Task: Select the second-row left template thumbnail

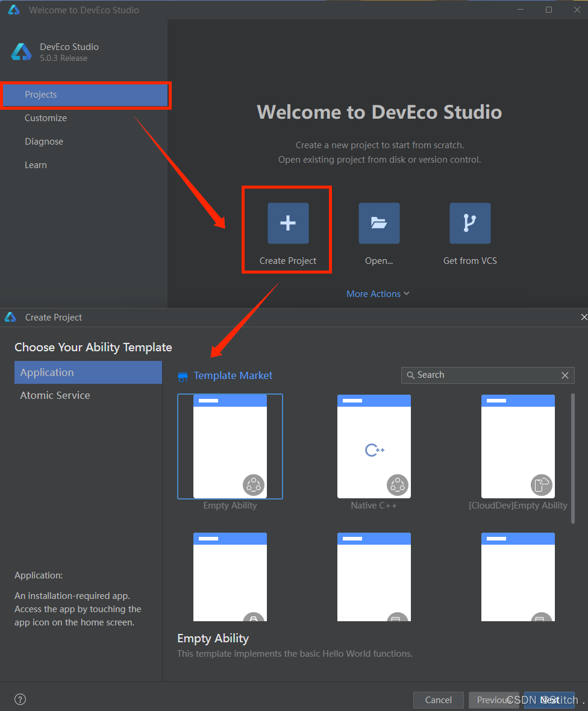Action: [230, 577]
